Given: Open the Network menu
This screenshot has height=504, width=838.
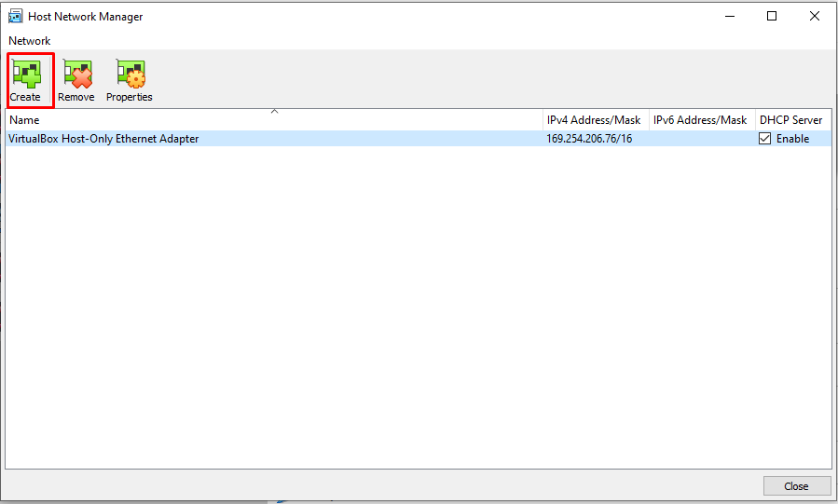Looking at the screenshot, I should tap(30, 41).
